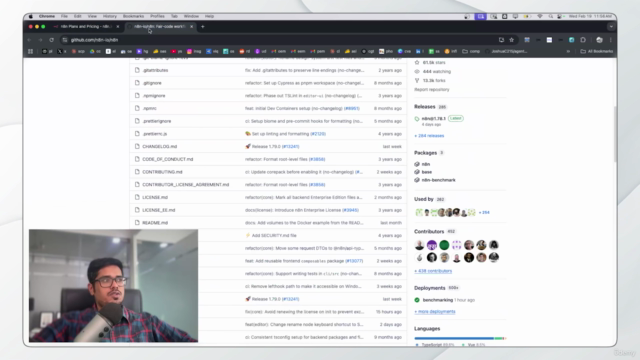Open the Chrome profile avatar
Image resolution: width=640 pixels, height=360 pixels.
599,40
